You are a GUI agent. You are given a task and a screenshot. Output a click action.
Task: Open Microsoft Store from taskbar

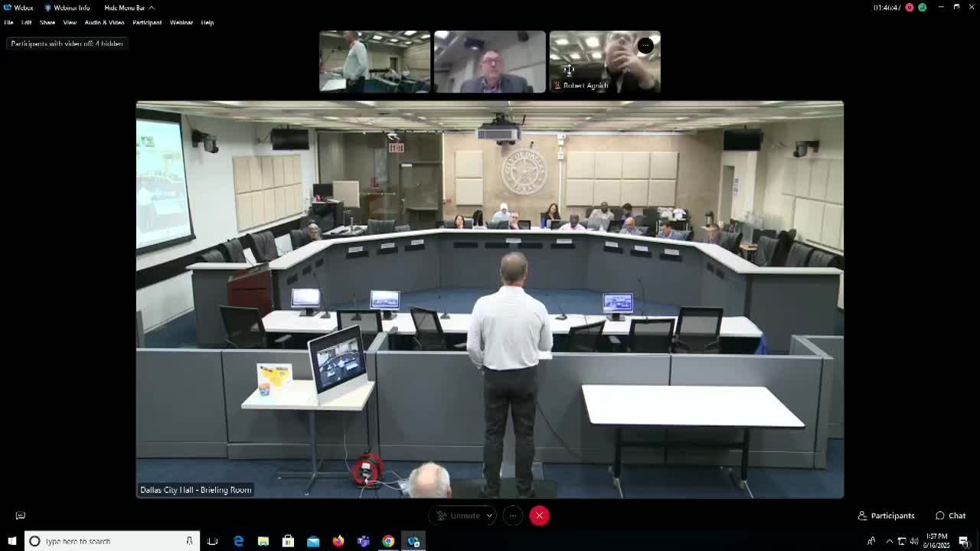click(x=288, y=541)
